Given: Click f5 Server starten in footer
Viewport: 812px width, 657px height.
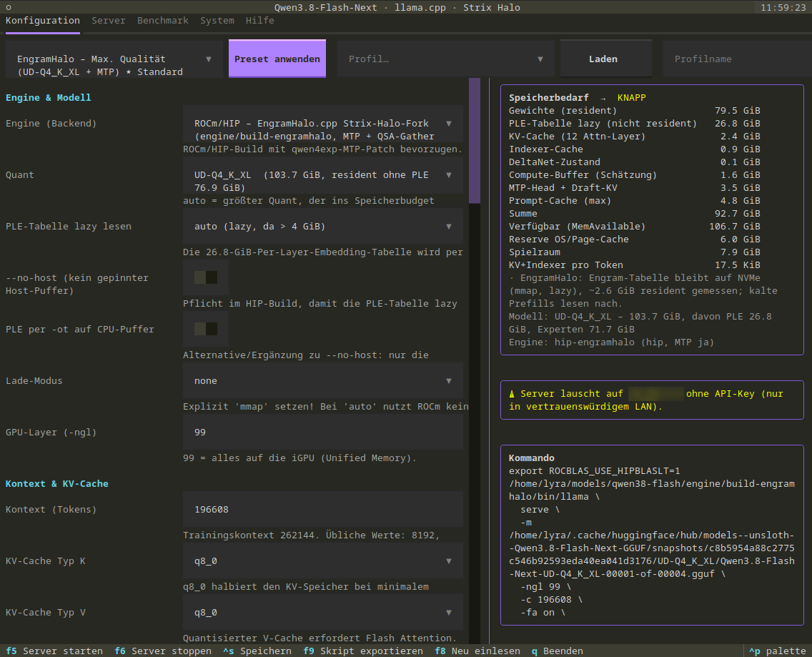Looking at the screenshot, I should point(54,651).
